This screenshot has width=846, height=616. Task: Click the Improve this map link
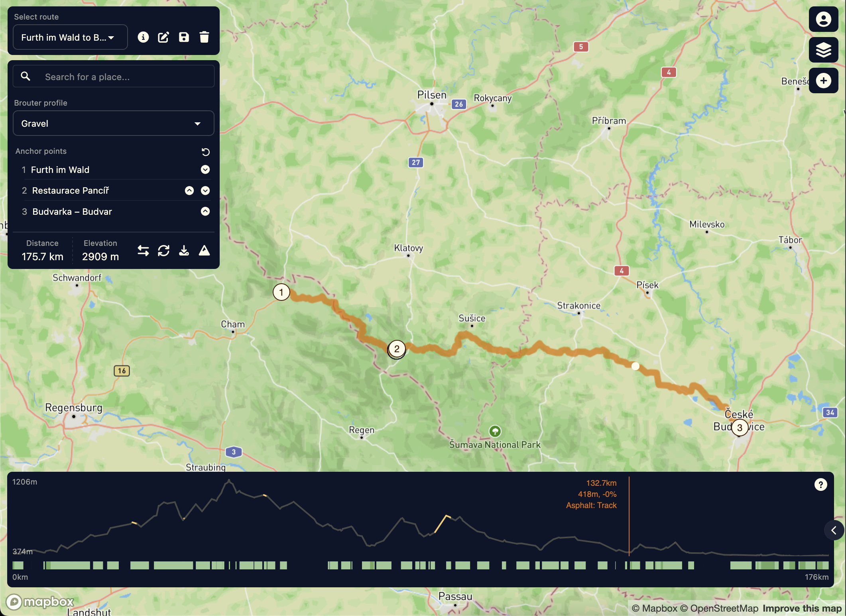coord(802,608)
